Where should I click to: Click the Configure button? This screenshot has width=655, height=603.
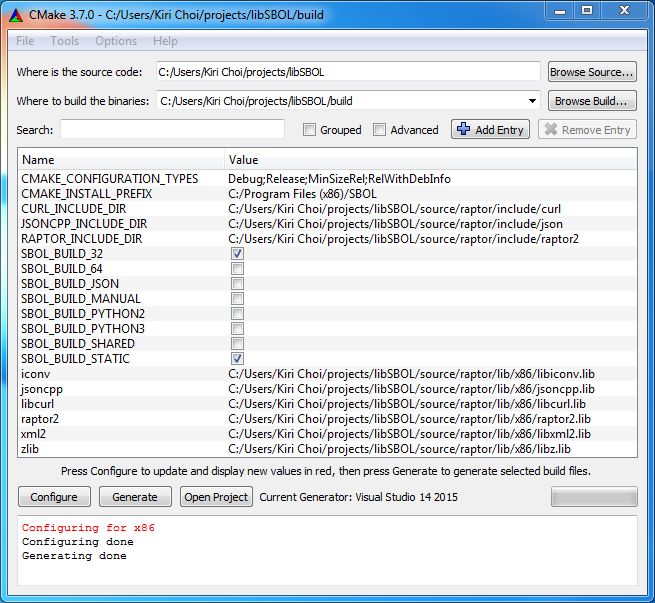54,497
